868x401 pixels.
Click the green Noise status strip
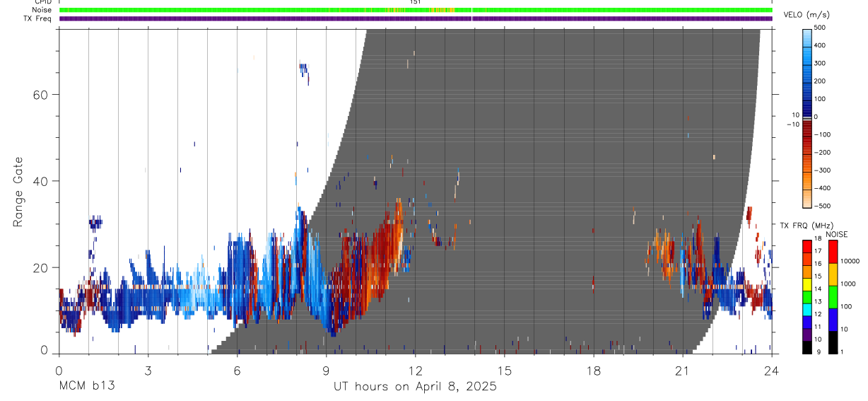tap(416, 10)
